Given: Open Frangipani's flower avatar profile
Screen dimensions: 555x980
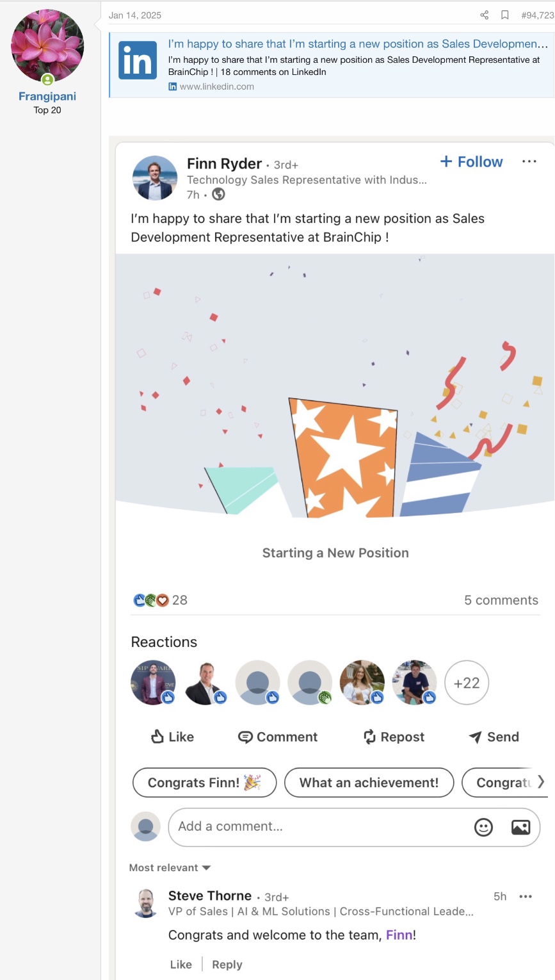Looking at the screenshot, I should (47, 45).
